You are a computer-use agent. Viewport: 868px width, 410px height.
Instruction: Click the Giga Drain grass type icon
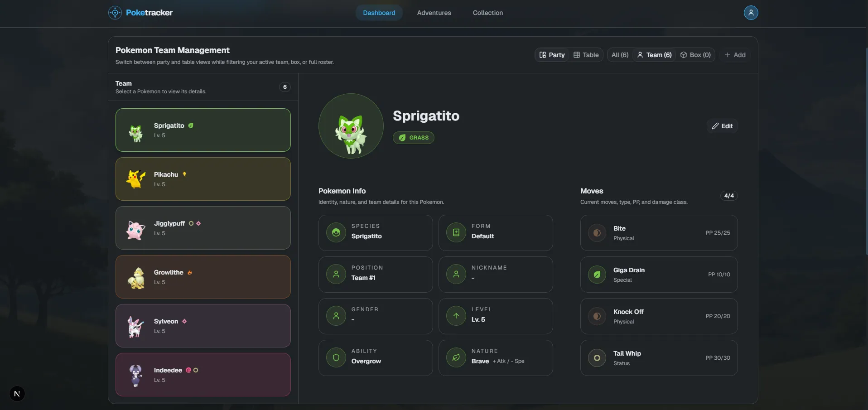597,274
